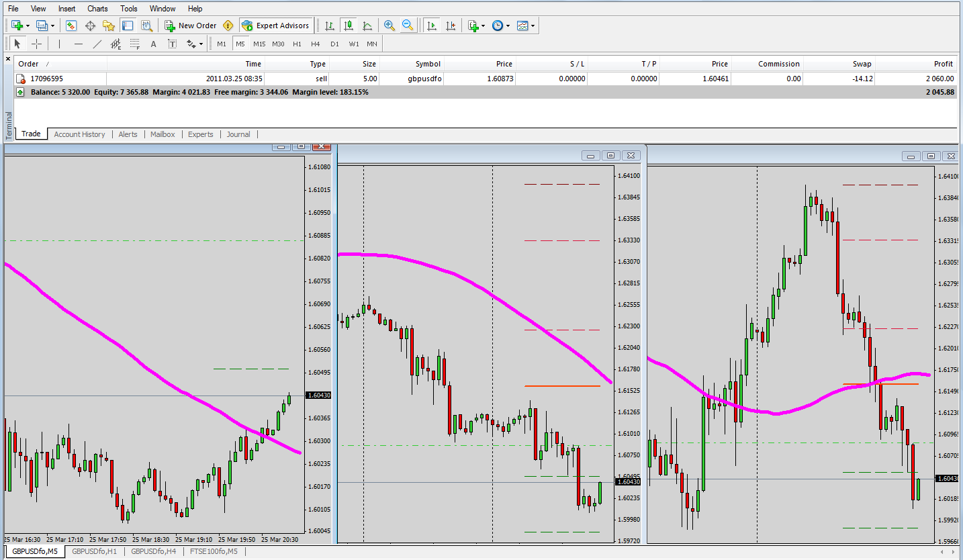Image resolution: width=963 pixels, height=560 pixels.
Task: Select the vertical line drawing tool
Action: [x=60, y=44]
